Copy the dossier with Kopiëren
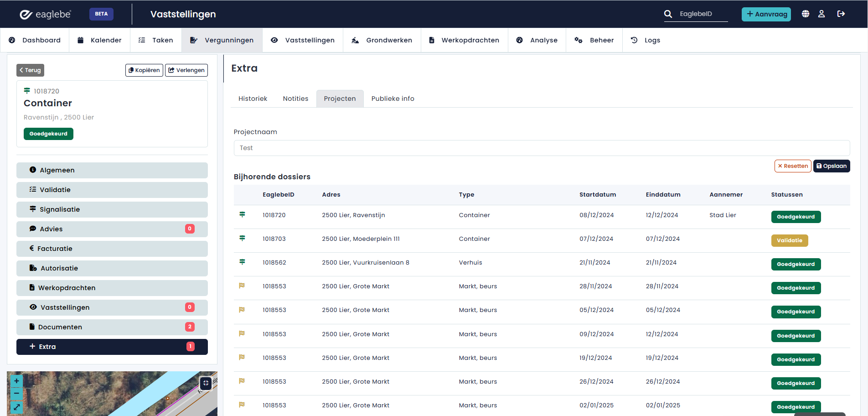Image resolution: width=868 pixels, height=416 pixels. click(144, 70)
